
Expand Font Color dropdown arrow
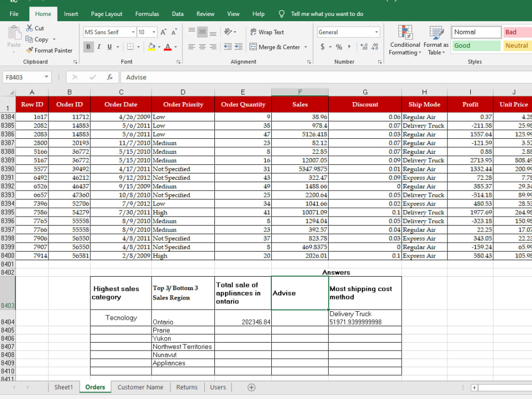(176, 47)
